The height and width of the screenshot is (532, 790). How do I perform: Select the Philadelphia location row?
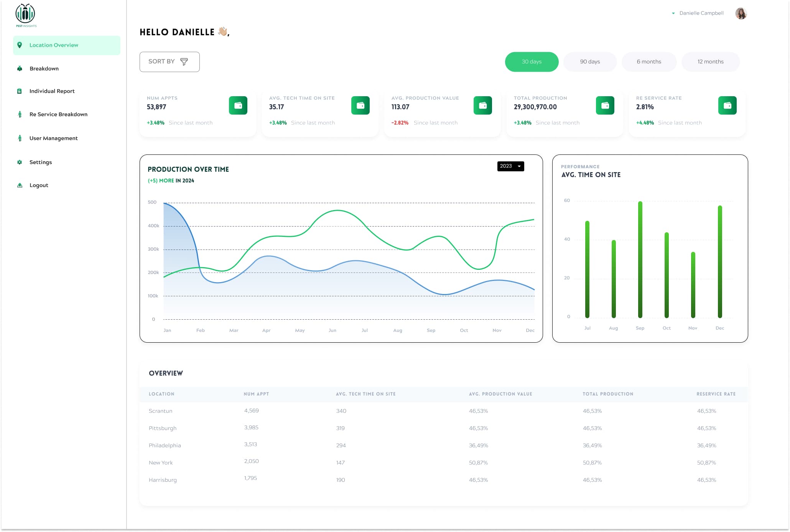pos(444,445)
